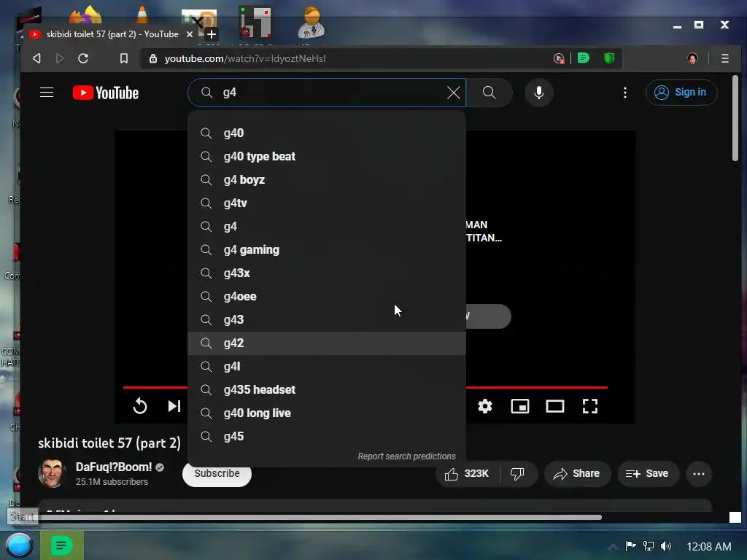This screenshot has width=747, height=560.
Task: Open the video player settings gear
Action: (485, 406)
